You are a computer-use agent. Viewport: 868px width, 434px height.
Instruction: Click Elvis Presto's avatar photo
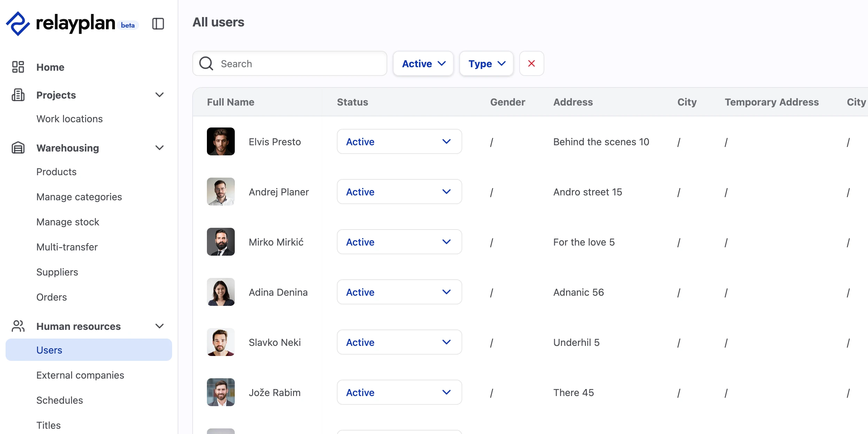(221, 141)
